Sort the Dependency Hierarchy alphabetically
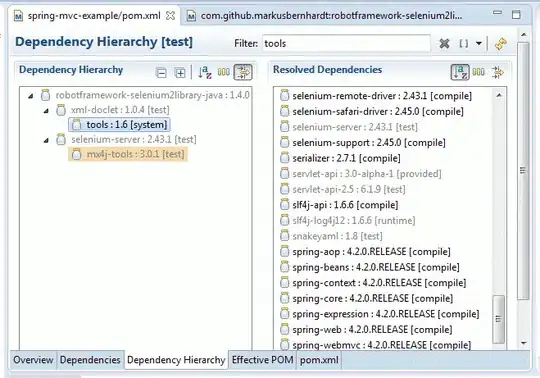 (205, 72)
